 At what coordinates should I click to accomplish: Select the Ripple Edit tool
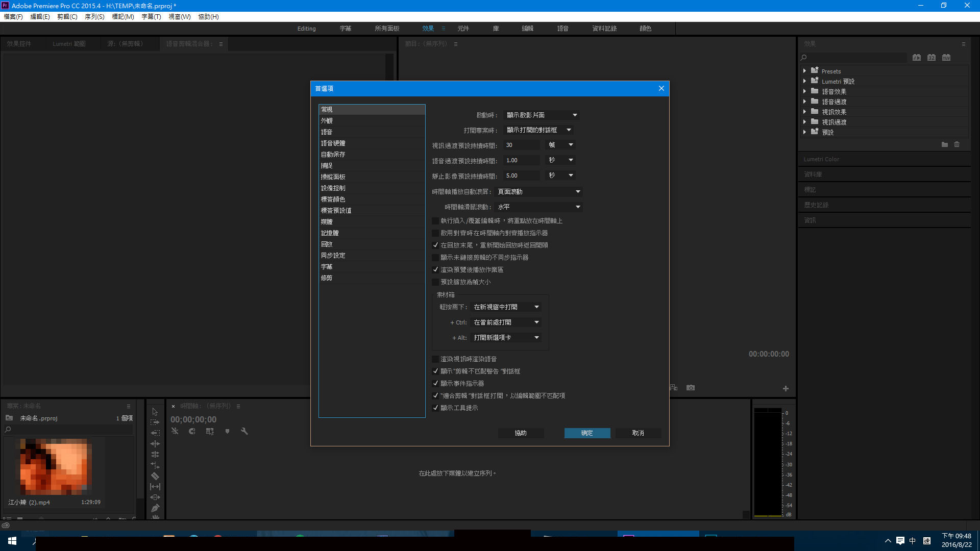pos(155,444)
